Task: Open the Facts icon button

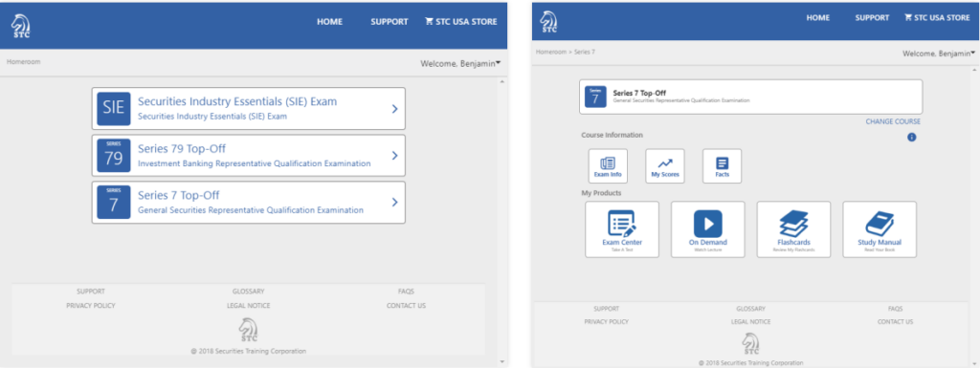Action: click(722, 166)
